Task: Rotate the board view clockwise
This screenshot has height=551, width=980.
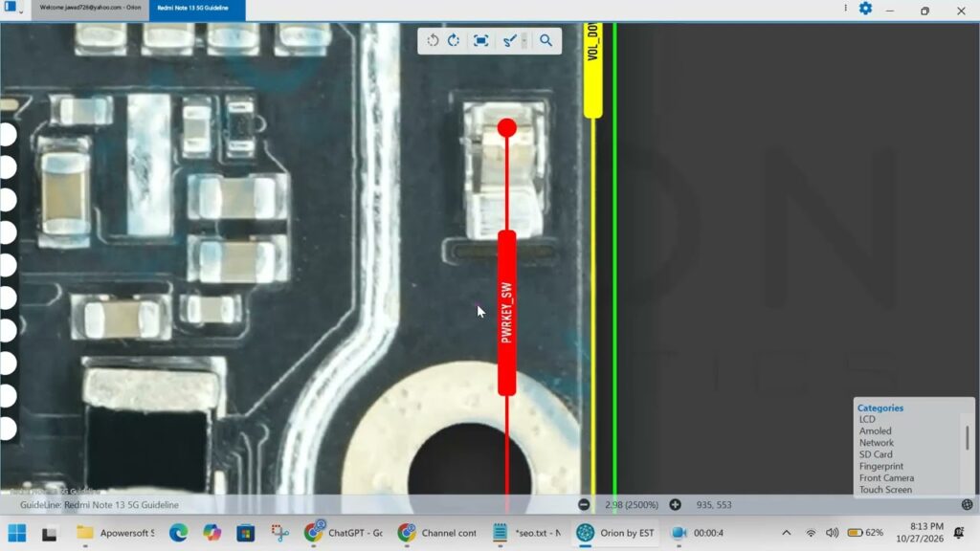Action: (x=454, y=40)
